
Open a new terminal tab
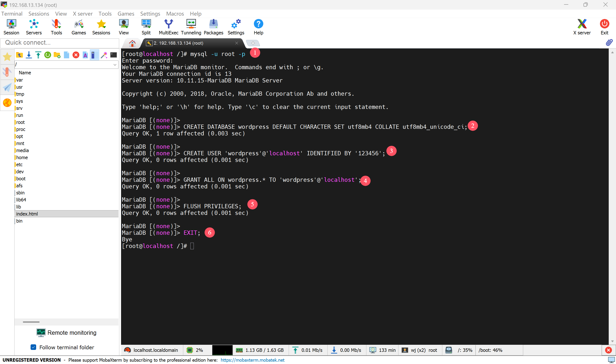click(253, 43)
